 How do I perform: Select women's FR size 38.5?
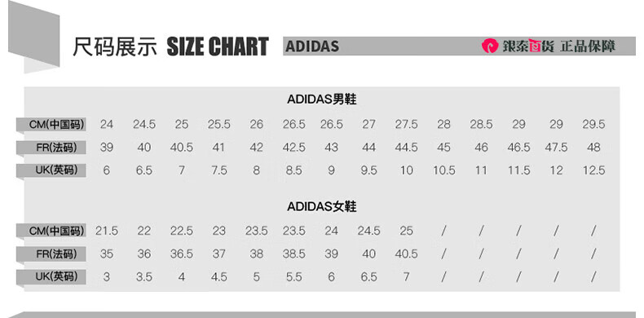point(294,254)
